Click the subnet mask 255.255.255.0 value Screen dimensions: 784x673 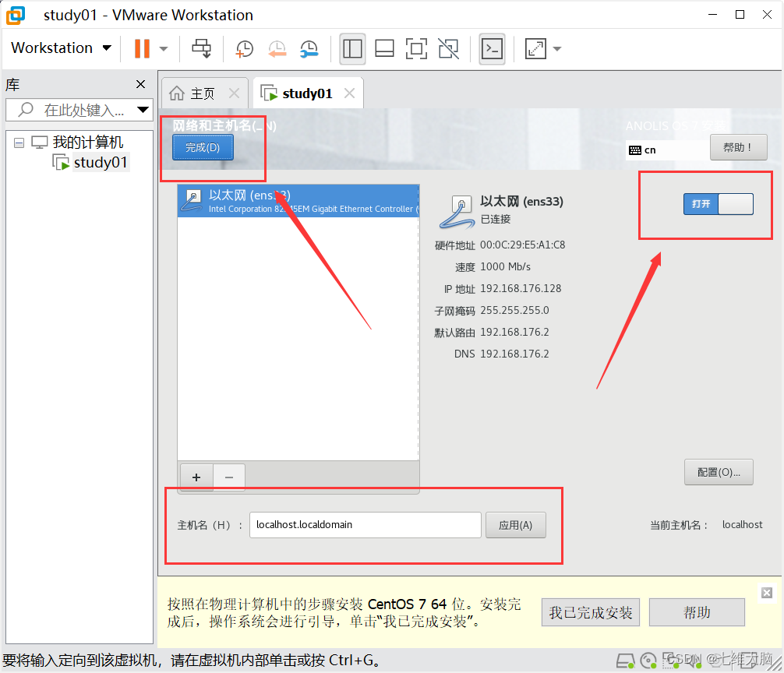click(x=514, y=310)
